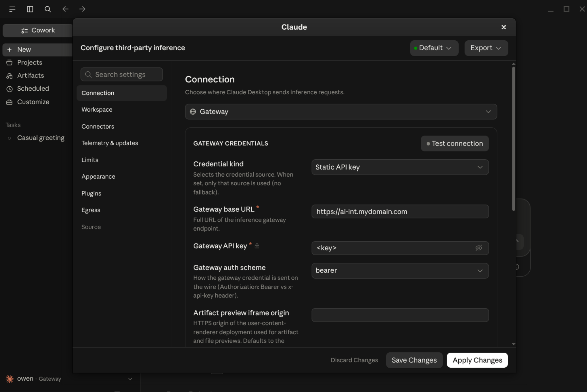Click the scrollbar down arrow
This screenshot has width=587, height=392.
click(x=513, y=344)
